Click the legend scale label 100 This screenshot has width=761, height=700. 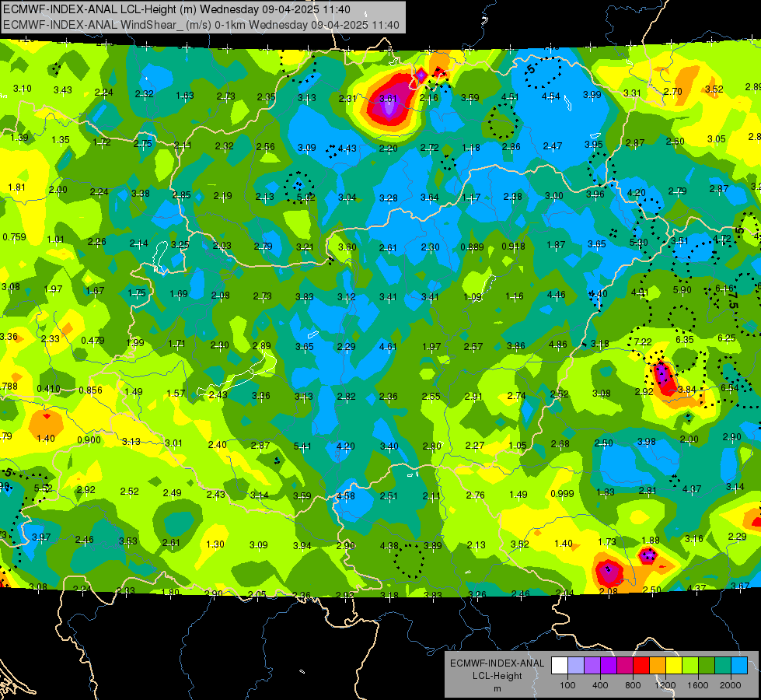[x=567, y=685]
